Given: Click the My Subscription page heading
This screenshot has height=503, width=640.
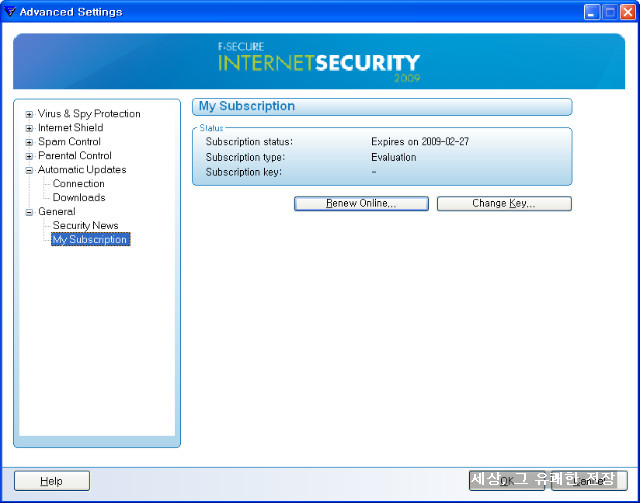Looking at the screenshot, I should coord(247,106).
